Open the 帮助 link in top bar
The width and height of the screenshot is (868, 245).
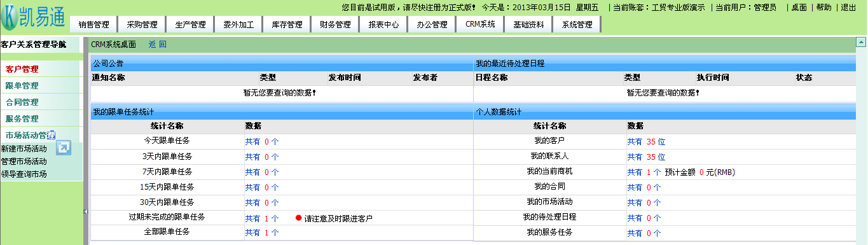[823, 8]
